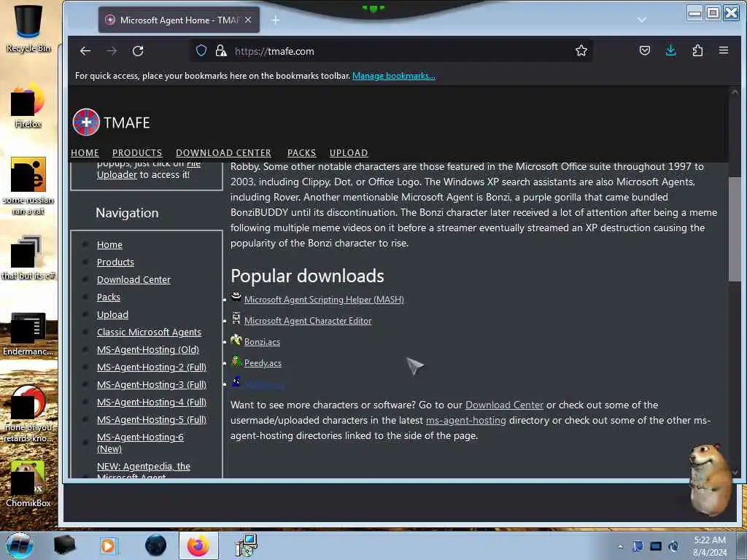Open the PACKS menu item
This screenshot has width=747, height=560.
point(301,153)
